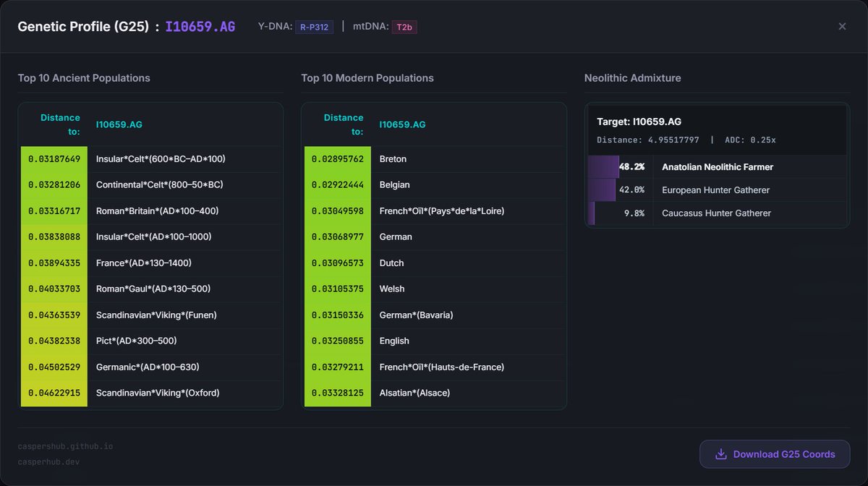
Task: Select Pict*(AD*300–500) row
Action: (150, 341)
